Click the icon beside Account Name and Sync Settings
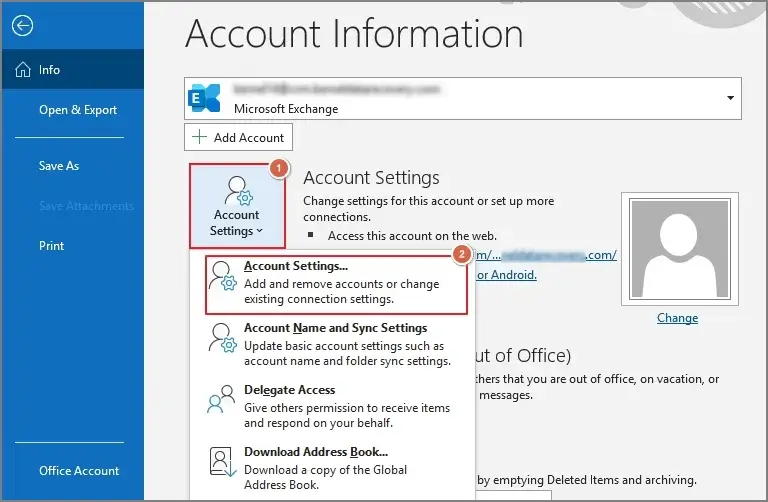The height and width of the screenshot is (502, 768). click(223, 337)
